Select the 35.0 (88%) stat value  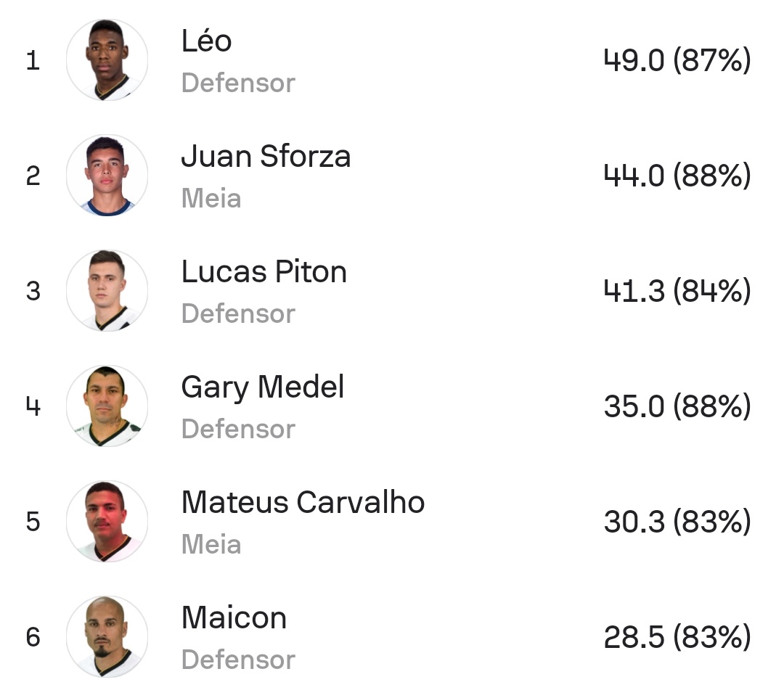(677, 407)
